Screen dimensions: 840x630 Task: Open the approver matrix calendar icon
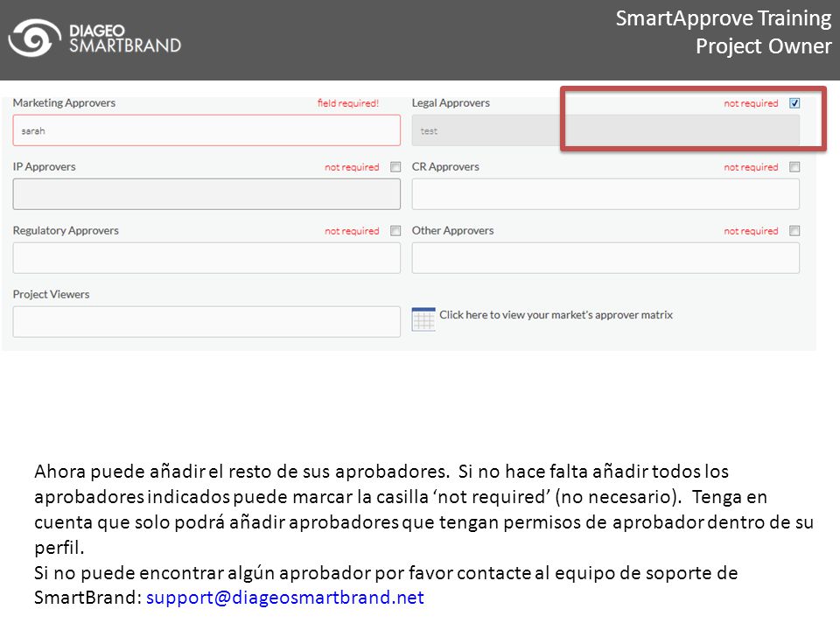[x=423, y=319]
